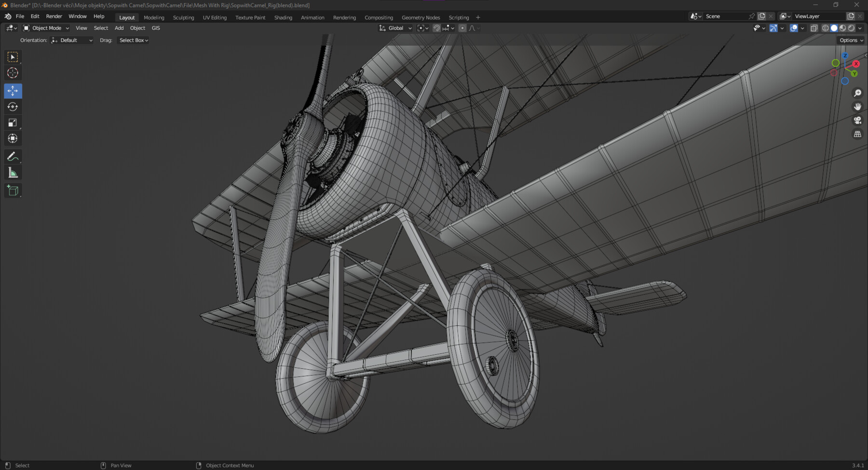The height and width of the screenshot is (470, 868).
Task: Open the transform pivot point dropdown
Action: (422, 27)
